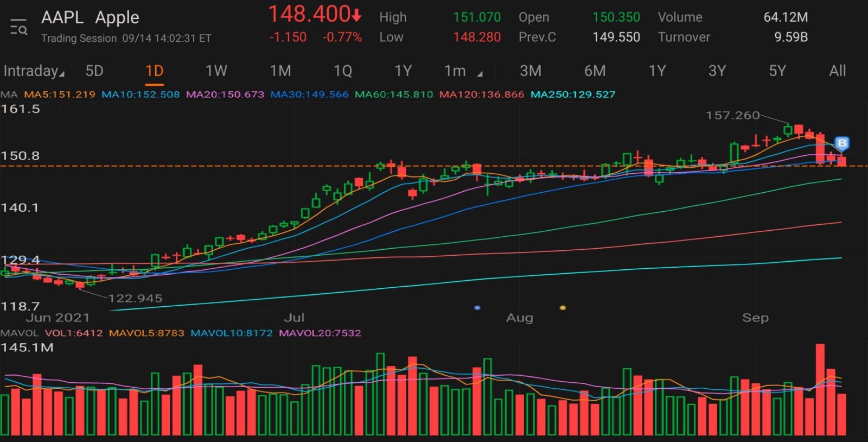This screenshot has height=442, width=868.
Task: Click the MAVOL20:7532 label
Action: 320,333
